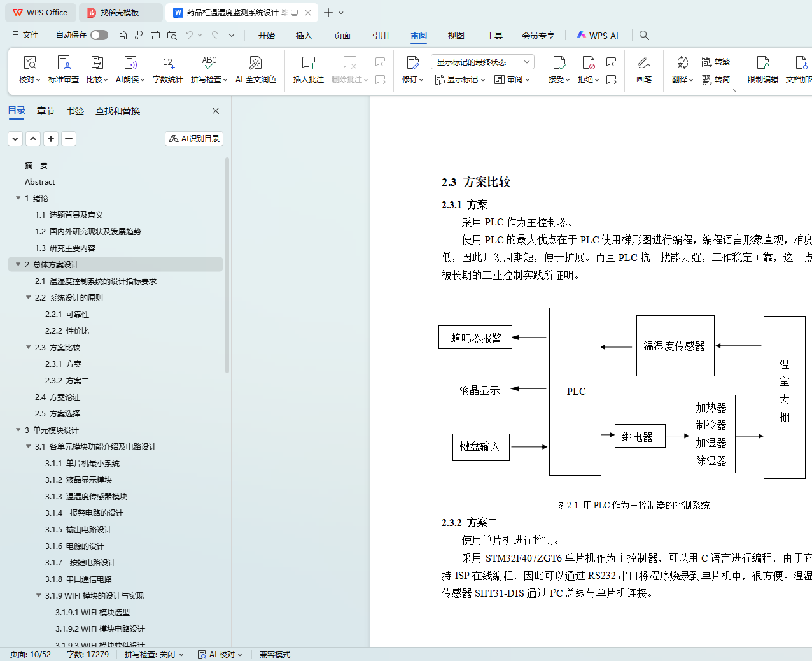Collapse the 2.2 系统设计的原则 outline node
The height and width of the screenshot is (661, 812).
pos(29,298)
